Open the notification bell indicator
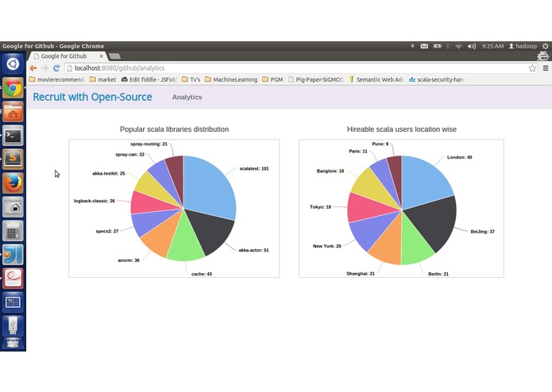 coord(412,46)
